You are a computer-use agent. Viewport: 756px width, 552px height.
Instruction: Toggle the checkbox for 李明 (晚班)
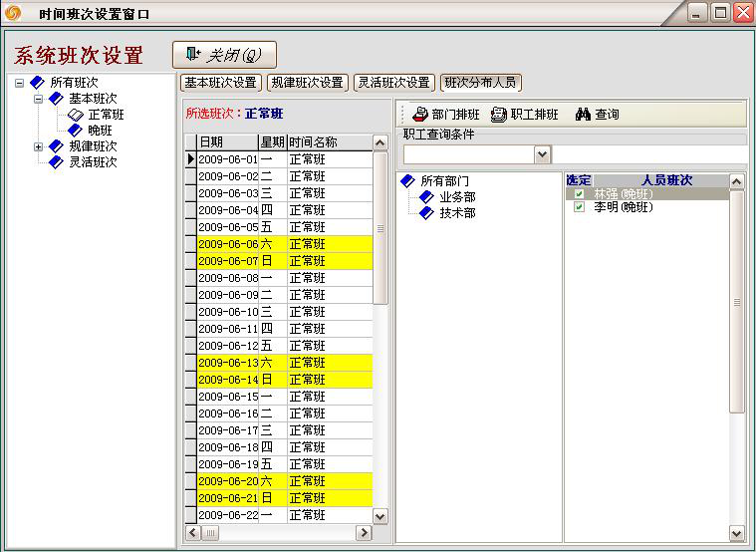[x=579, y=208]
